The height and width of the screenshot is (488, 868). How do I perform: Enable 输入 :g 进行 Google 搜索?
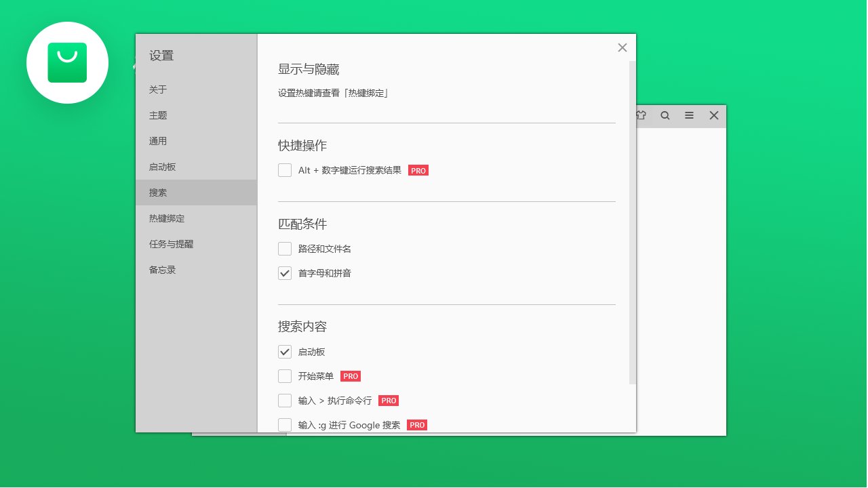click(285, 425)
